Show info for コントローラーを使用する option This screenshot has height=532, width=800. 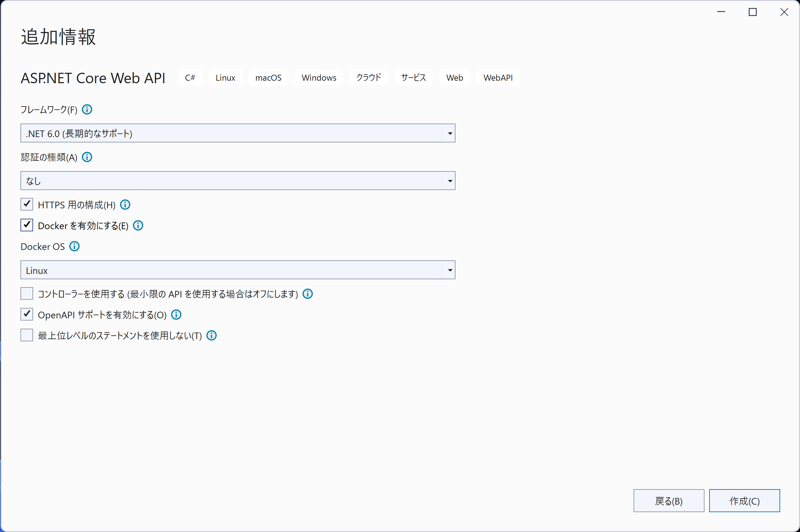pos(308,294)
